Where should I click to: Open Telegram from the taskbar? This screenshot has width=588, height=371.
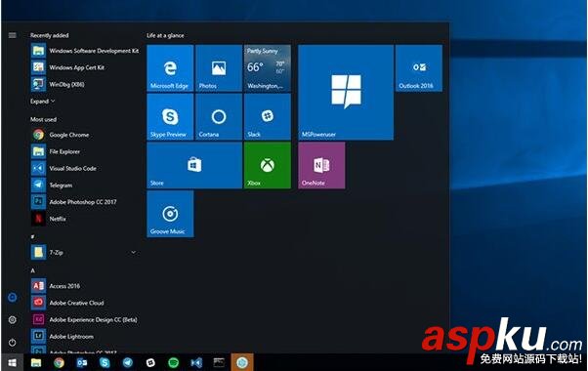[128, 363]
